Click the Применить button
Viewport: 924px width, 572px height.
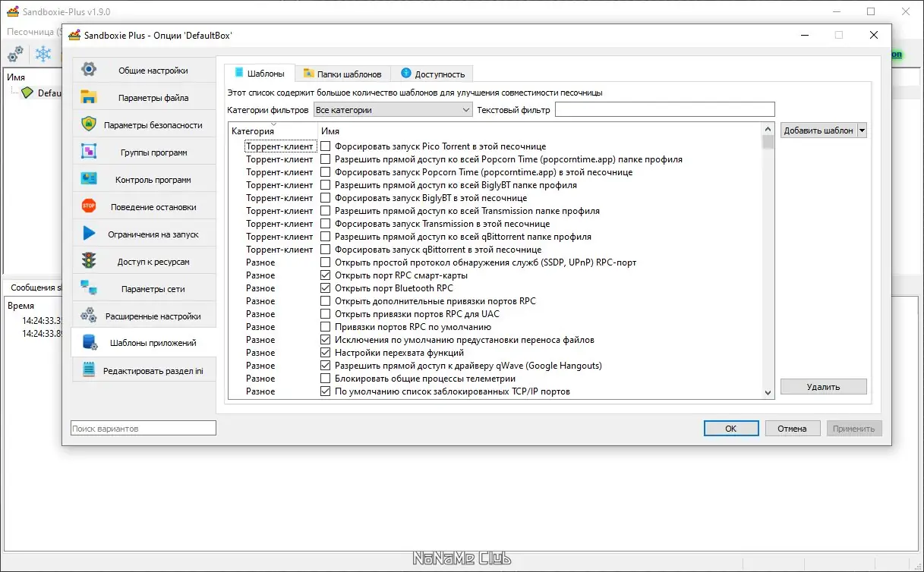click(x=854, y=429)
